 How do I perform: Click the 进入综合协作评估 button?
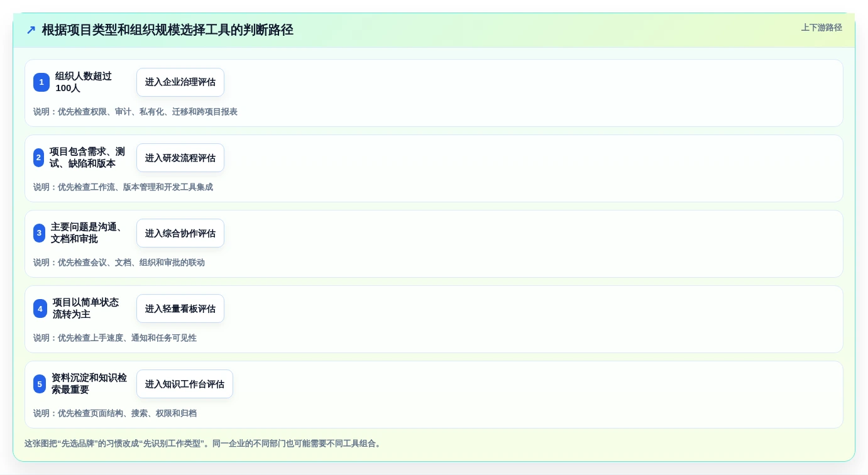click(180, 233)
